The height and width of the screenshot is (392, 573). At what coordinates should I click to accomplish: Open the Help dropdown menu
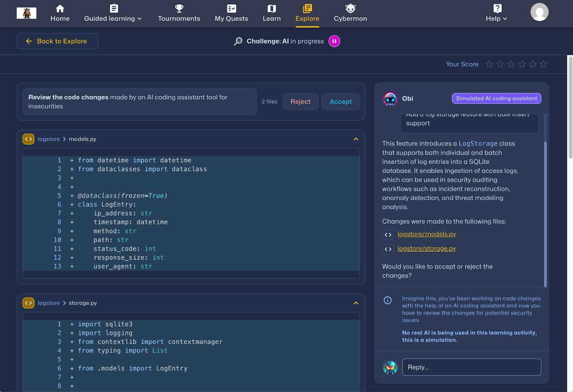pos(496,19)
